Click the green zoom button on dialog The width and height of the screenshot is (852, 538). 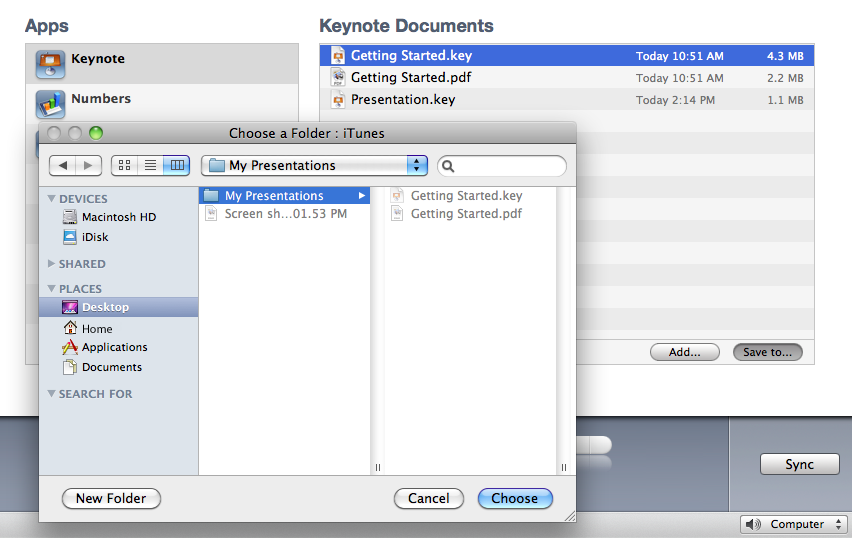pyautogui.click(x=96, y=133)
